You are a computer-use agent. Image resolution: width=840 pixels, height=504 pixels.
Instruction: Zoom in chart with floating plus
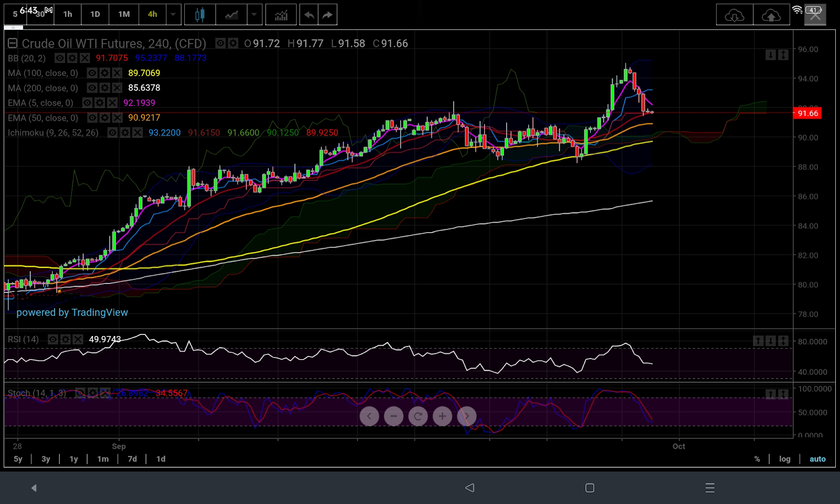click(443, 416)
